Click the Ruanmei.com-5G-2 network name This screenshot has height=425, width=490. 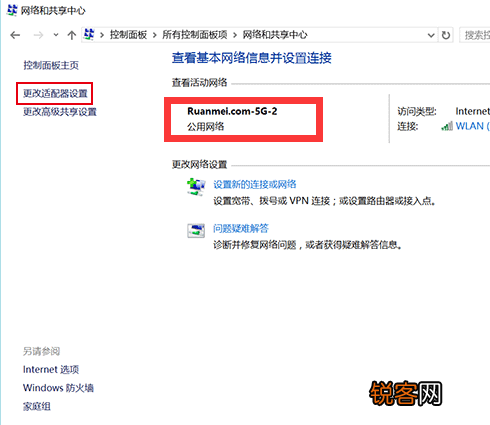[x=232, y=111]
